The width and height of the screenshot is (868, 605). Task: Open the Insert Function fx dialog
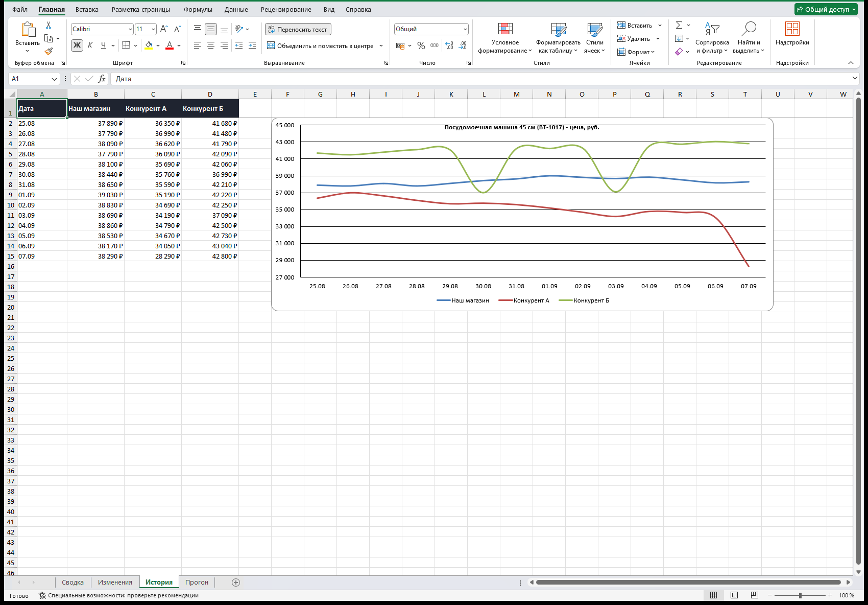point(102,79)
